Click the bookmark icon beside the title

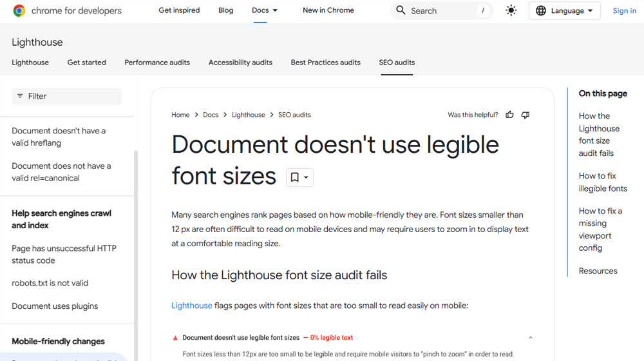tap(294, 177)
